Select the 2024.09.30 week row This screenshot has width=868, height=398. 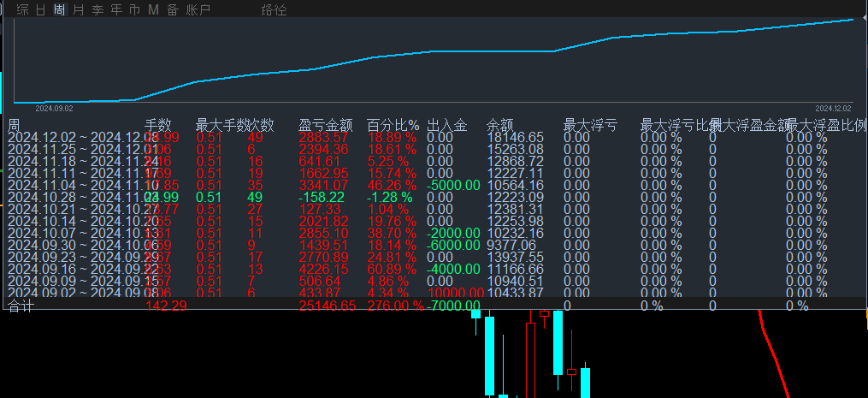(x=434, y=245)
